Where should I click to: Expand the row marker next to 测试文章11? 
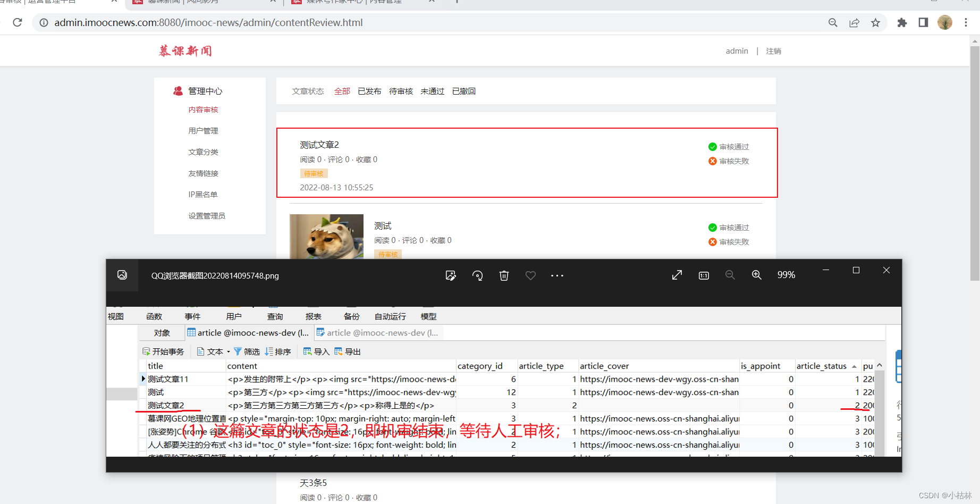click(142, 379)
